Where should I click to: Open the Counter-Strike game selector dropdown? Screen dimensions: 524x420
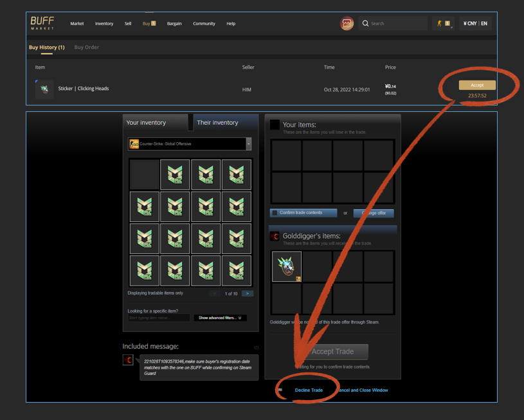tap(248, 143)
